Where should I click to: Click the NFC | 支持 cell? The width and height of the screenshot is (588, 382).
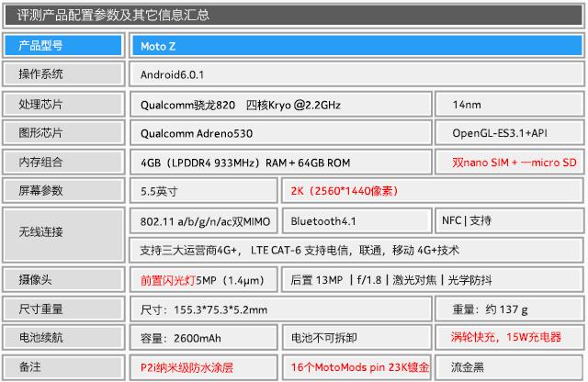pos(509,220)
